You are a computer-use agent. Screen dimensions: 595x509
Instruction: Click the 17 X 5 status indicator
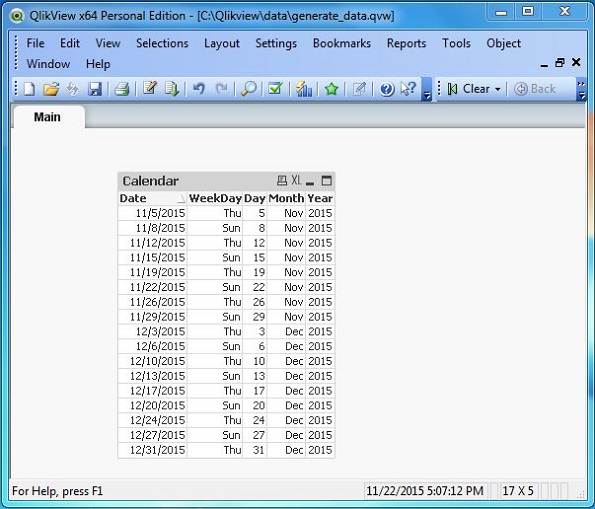518,491
